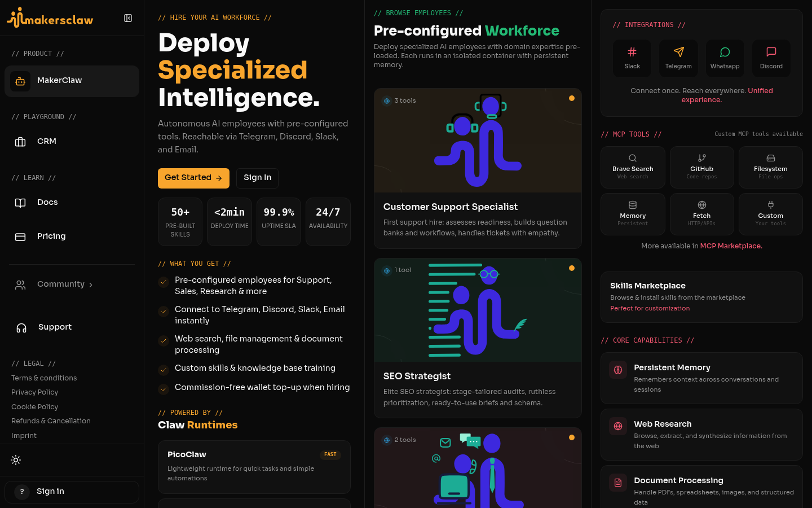Go to Docs section
This screenshot has height=508, width=812.
pyautogui.click(x=72, y=203)
